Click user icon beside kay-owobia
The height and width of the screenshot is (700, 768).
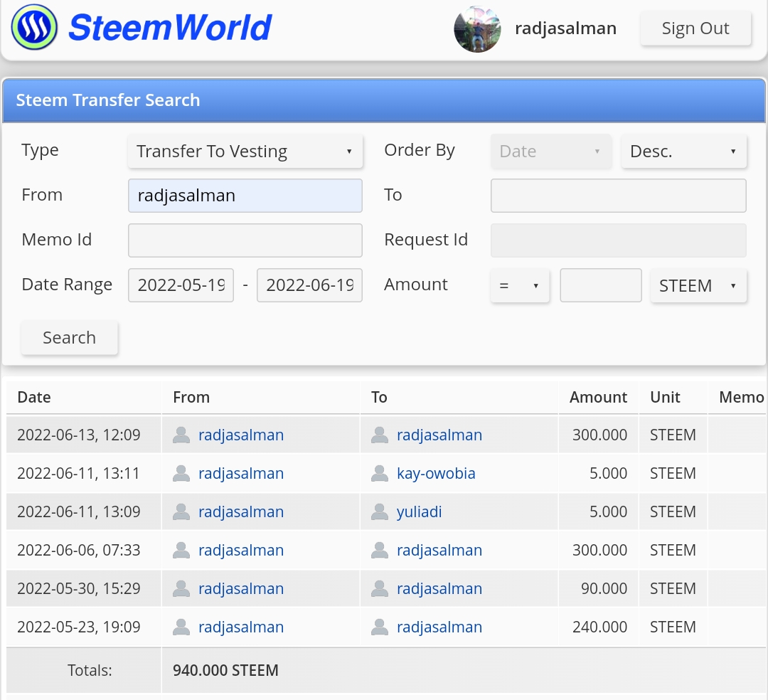pos(380,473)
